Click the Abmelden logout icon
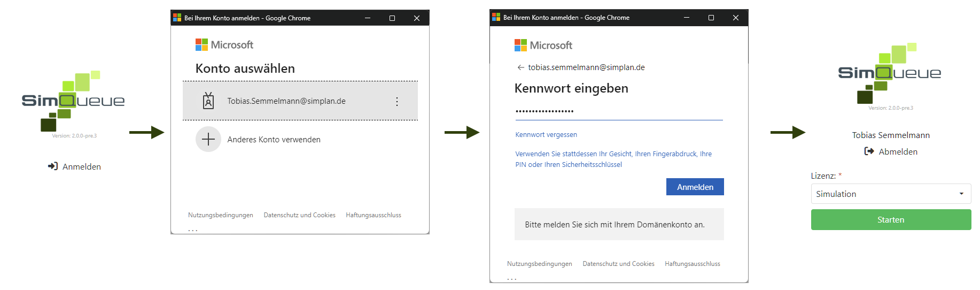 click(x=869, y=151)
